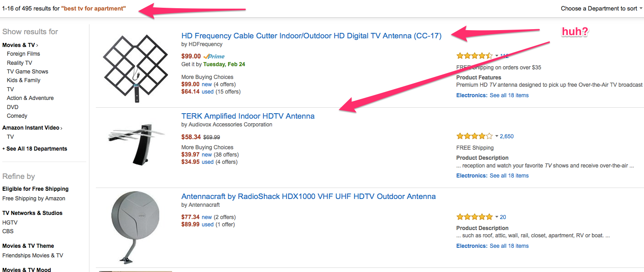Click the Prime badge next to $99.00
644x272 pixels.
214,57
